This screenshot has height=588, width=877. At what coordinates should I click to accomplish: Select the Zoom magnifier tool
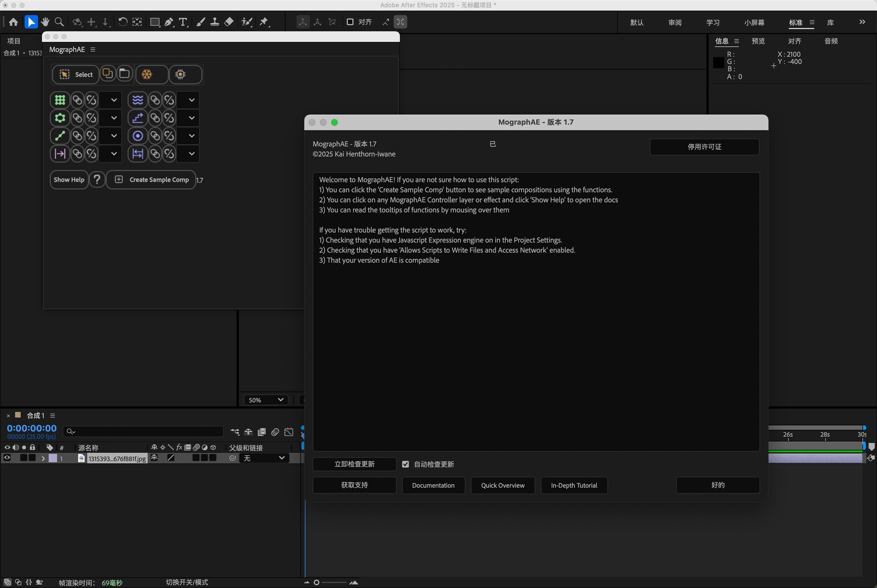(x=59, y=22)
